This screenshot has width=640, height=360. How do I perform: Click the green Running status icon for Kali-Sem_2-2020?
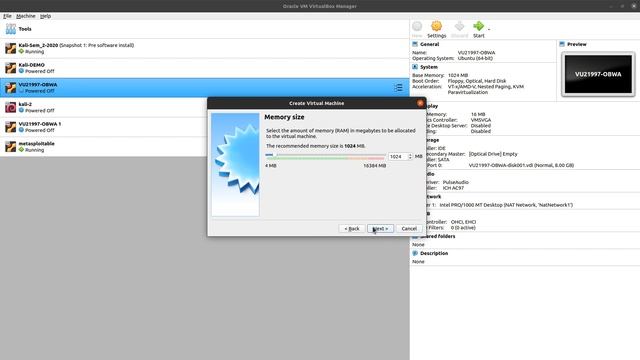click(21, 51)
